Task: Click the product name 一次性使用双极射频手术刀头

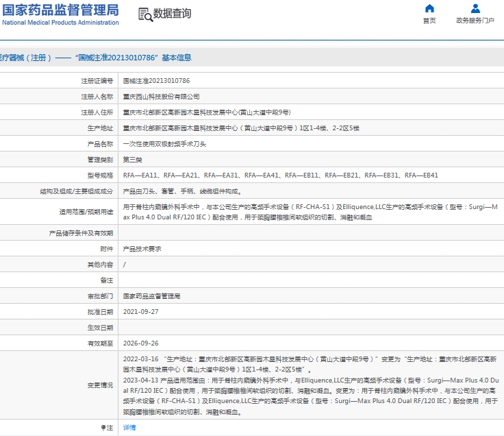Action: coord(164,144)
